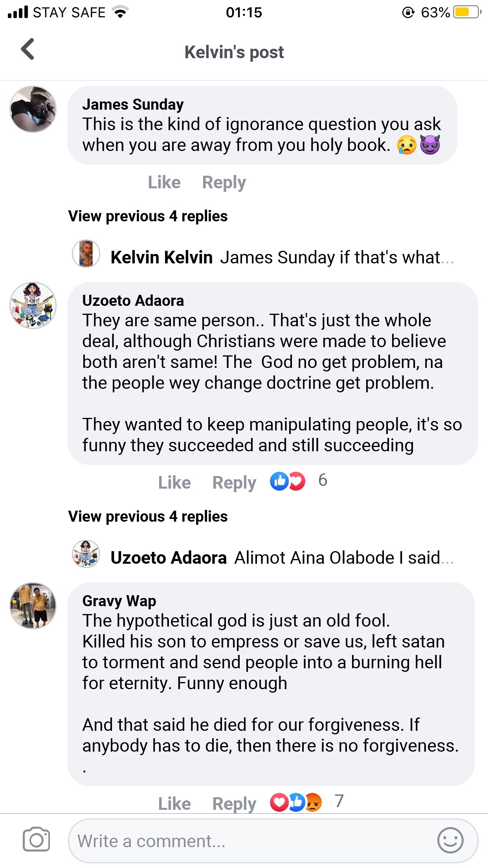This screenshot has width=488, height=868.
Task: Expand previous 4 replies under James Sunday
Action: point(148,216)
